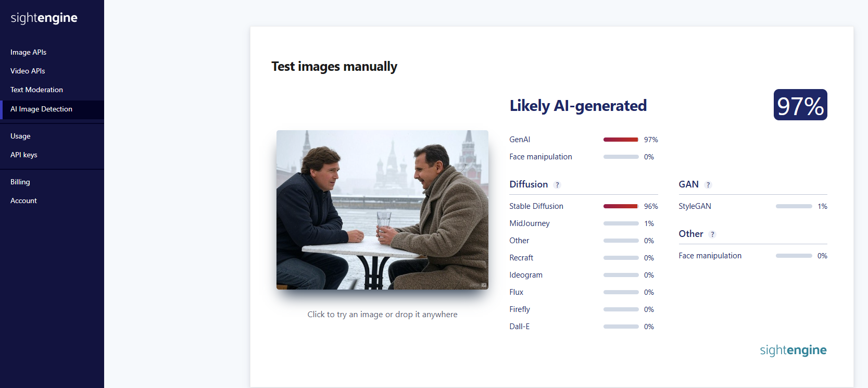Click the Sightengine logo in sidebar
Screen dimensions: 868x388
click(44, 18)
